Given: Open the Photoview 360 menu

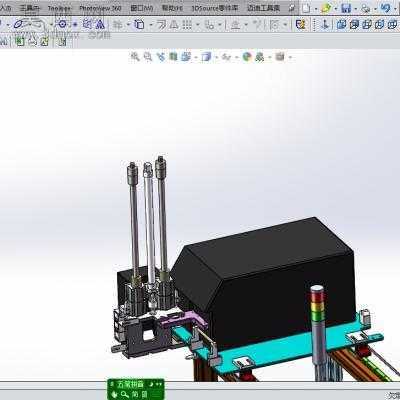Looking at the screenshot, I should pos(100,8).
